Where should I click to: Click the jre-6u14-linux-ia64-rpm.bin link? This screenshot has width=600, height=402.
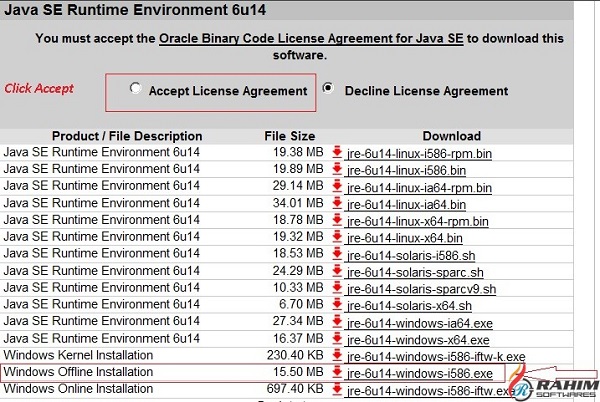point(419,188)
